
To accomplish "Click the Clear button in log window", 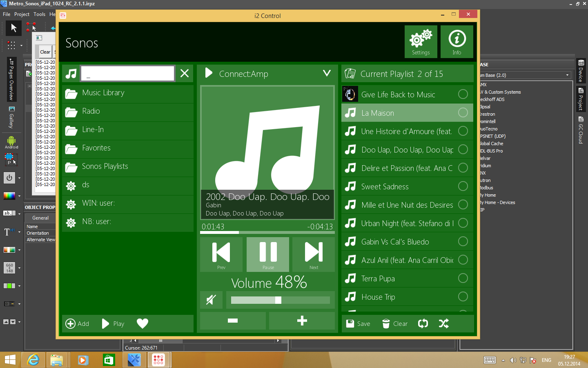I will (x=45, y=52).
